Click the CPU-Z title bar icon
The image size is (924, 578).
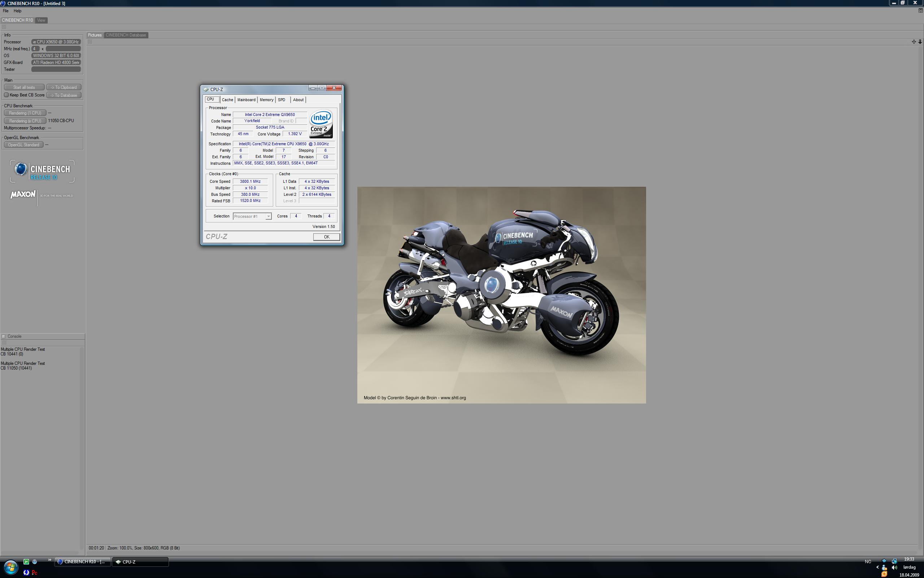pos(206,90)
